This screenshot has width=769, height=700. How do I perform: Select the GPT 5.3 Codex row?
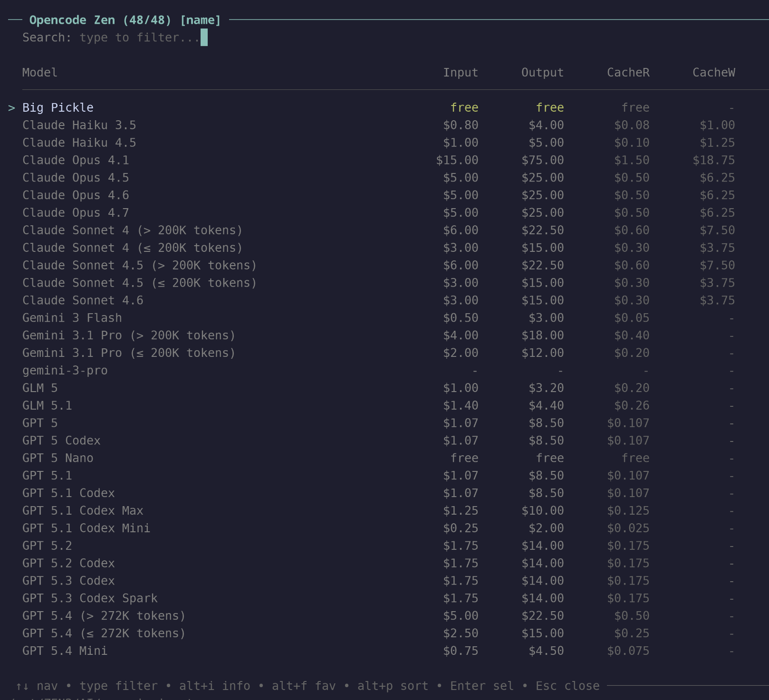click(378, 581)
